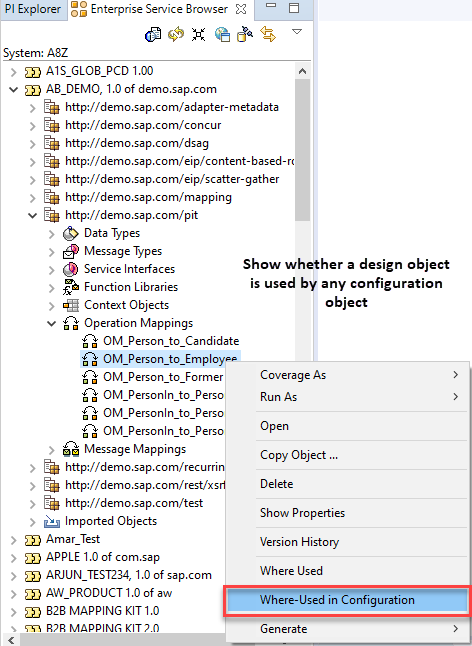This screenshot has height=646, width=472.
Task: Click the globe with window browser icon
Action: coord(222,34)
